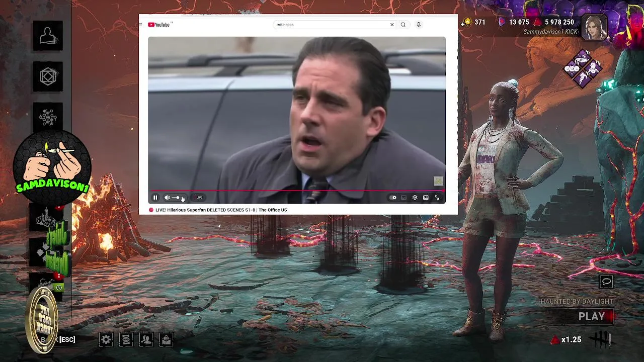This screenshot has height=362, width=644.
Task: Start YouTube voice search with microphone
Action: (x=419, y=25)
